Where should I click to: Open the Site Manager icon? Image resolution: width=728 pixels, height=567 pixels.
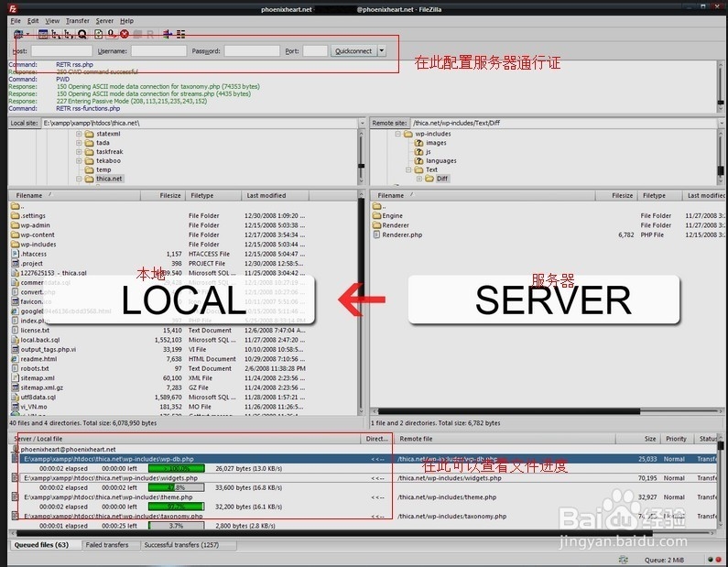click(x=18, y=34)
